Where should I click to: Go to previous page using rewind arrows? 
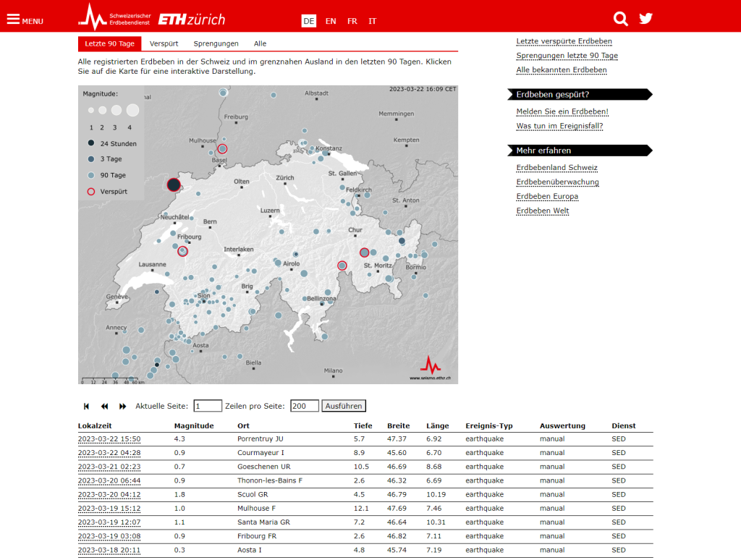coord(105,407)
